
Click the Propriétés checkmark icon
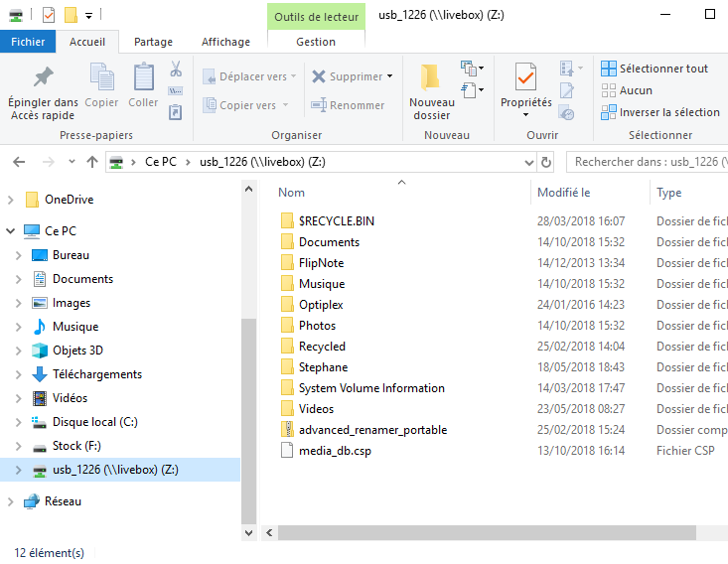click(x=525, y=76)
